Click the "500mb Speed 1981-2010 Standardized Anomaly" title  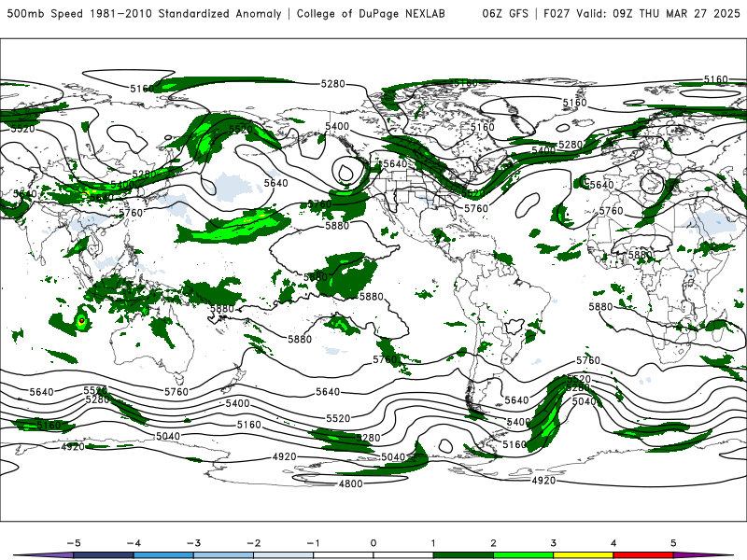click(x=145, y=14)
